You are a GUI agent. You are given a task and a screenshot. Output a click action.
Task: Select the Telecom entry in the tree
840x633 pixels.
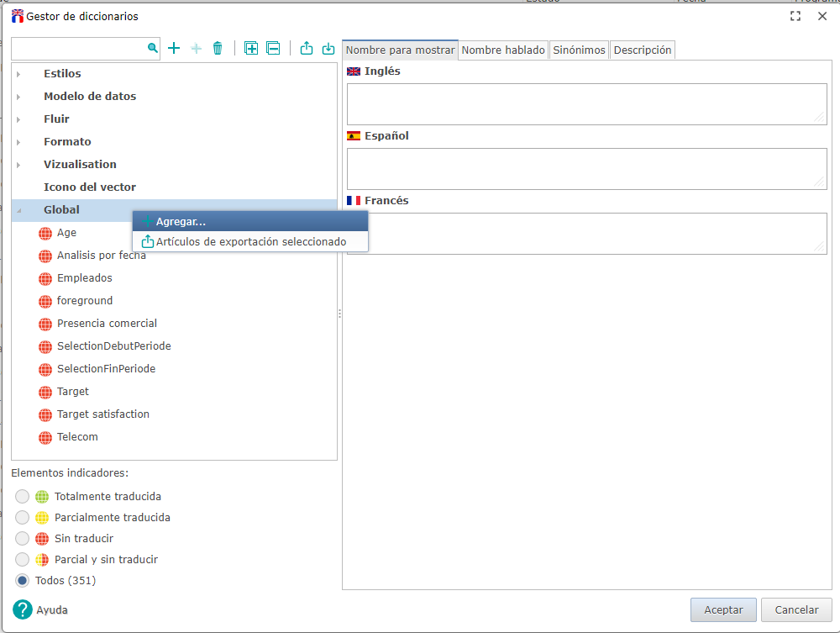click(x=77, y=437)
